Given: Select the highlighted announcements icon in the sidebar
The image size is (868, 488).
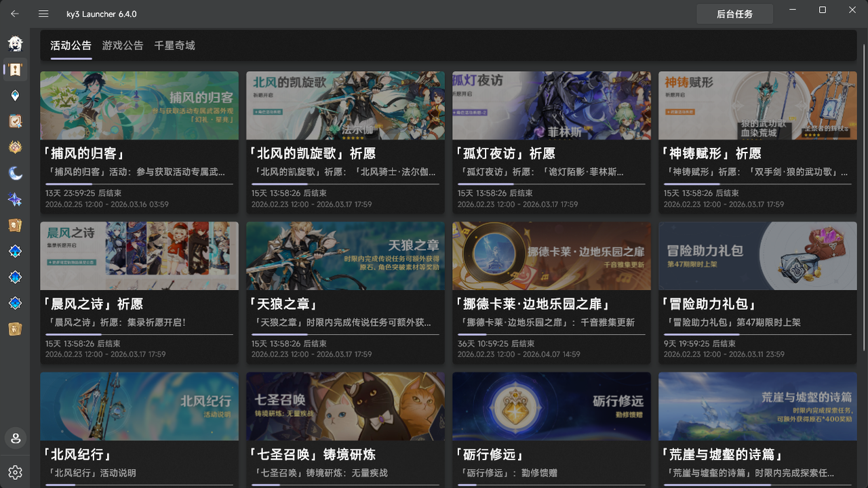Looking at the screenshot, I should [15, 69].
